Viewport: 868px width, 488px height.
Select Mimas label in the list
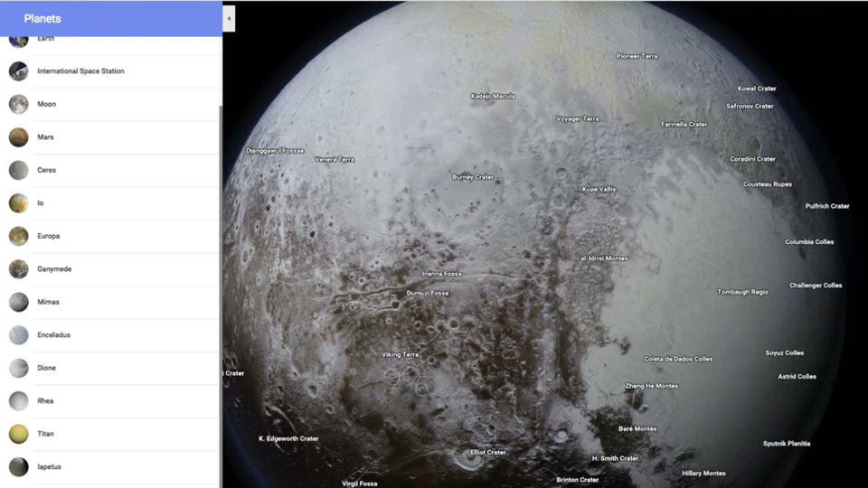point(48,302)
